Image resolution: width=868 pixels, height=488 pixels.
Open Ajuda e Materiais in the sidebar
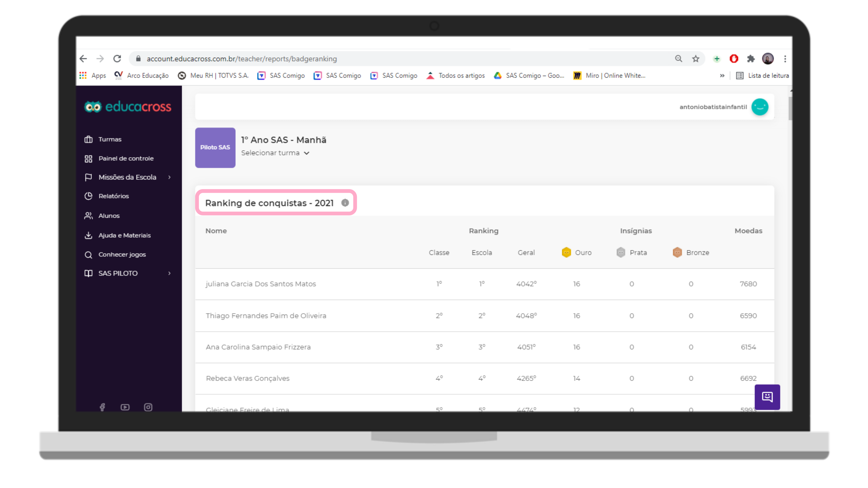(117, 235)
